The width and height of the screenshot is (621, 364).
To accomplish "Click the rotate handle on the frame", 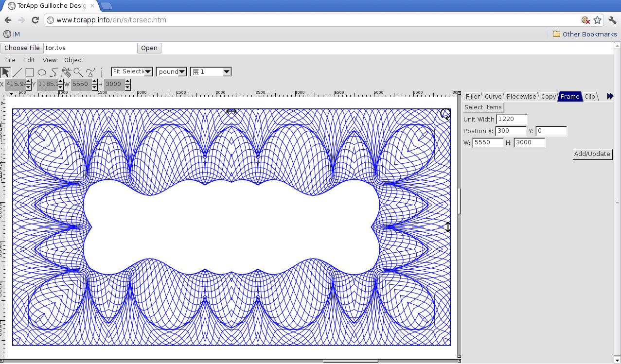I will pyautogui.click(x=445, y=114).
